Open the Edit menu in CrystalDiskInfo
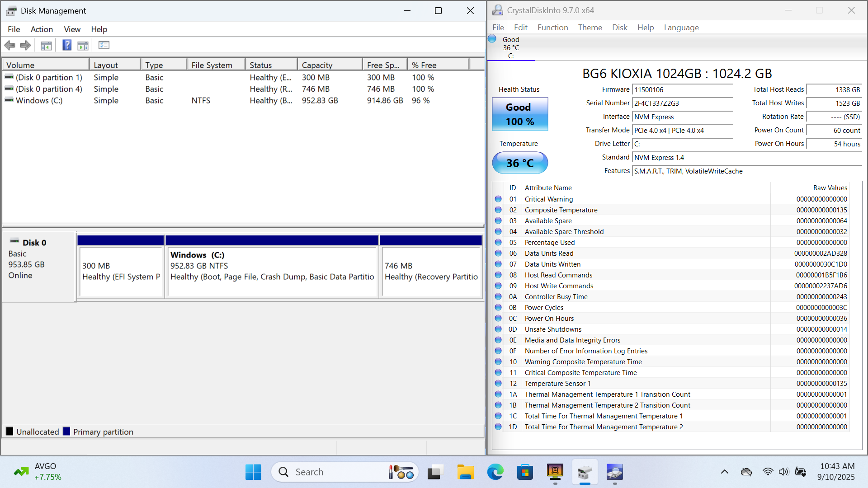Viewport: 868px width, 488px height. [520, 28]
